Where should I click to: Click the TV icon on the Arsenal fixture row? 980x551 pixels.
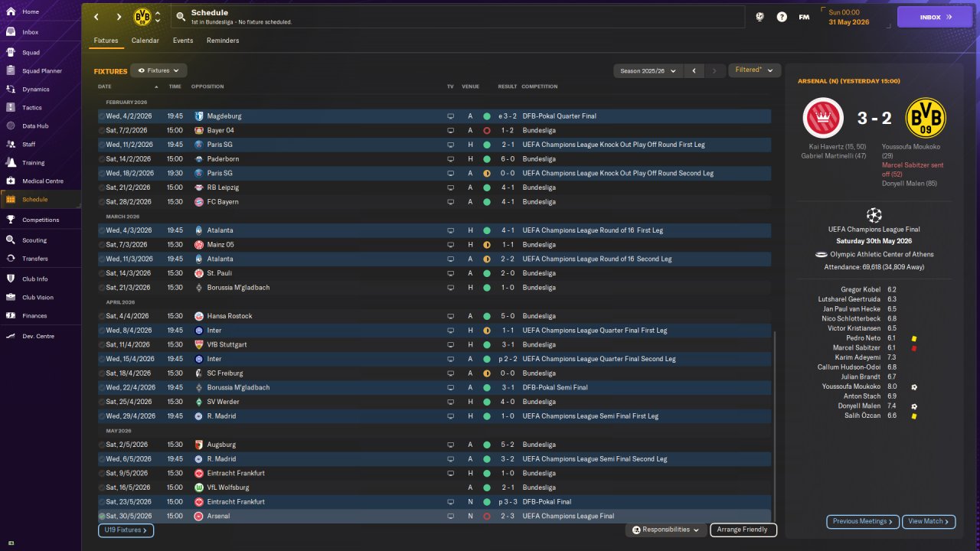pyautogui.click(x=450, y=517)
